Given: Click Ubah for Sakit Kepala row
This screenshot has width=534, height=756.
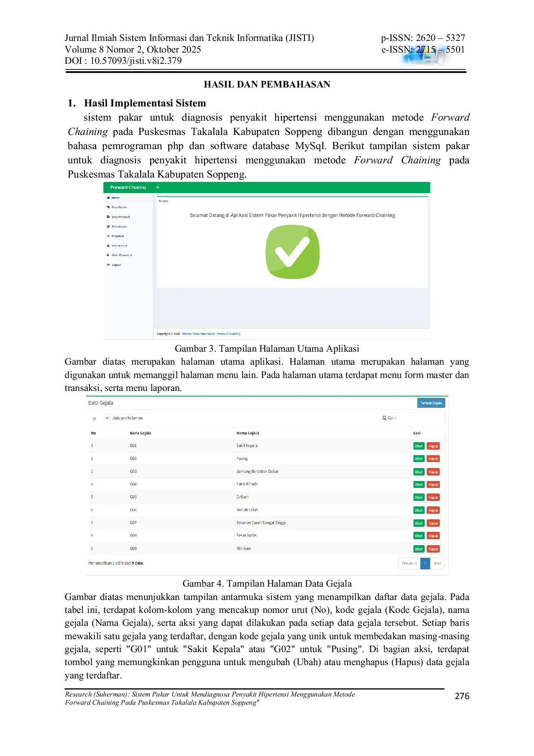Looking at the screenshot, I should coord(419,446).
